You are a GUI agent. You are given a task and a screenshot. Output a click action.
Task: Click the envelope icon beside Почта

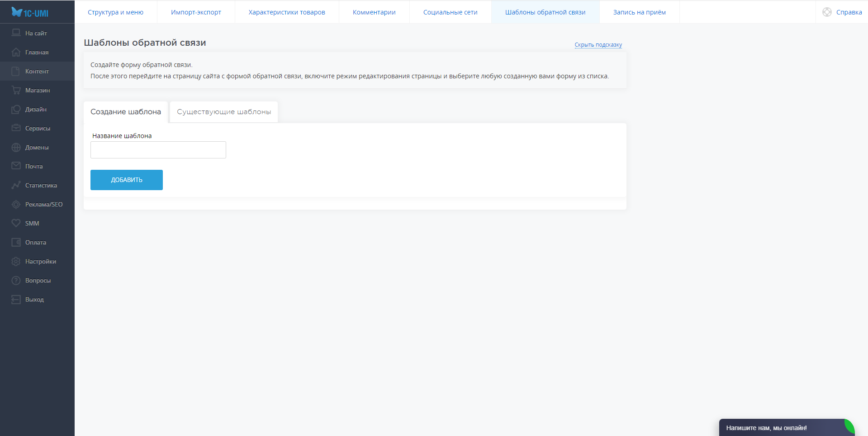point(16,166)
